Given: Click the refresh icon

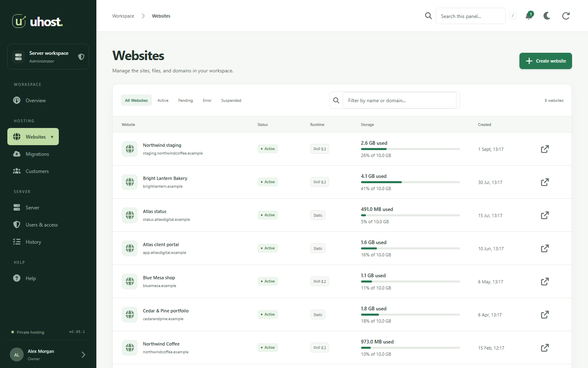Looking at the screenshot, I should [x=566, y=16].
